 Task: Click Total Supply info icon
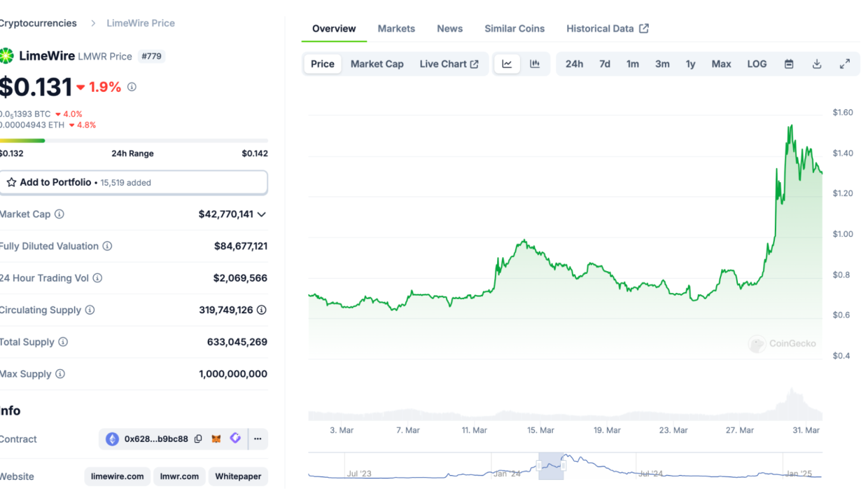63,342
